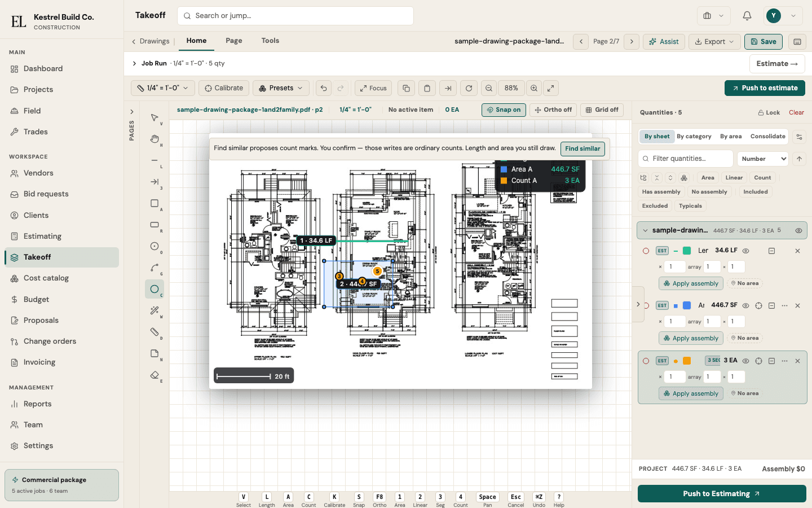Select the note tool in tool strip

(x=155, y=353)
